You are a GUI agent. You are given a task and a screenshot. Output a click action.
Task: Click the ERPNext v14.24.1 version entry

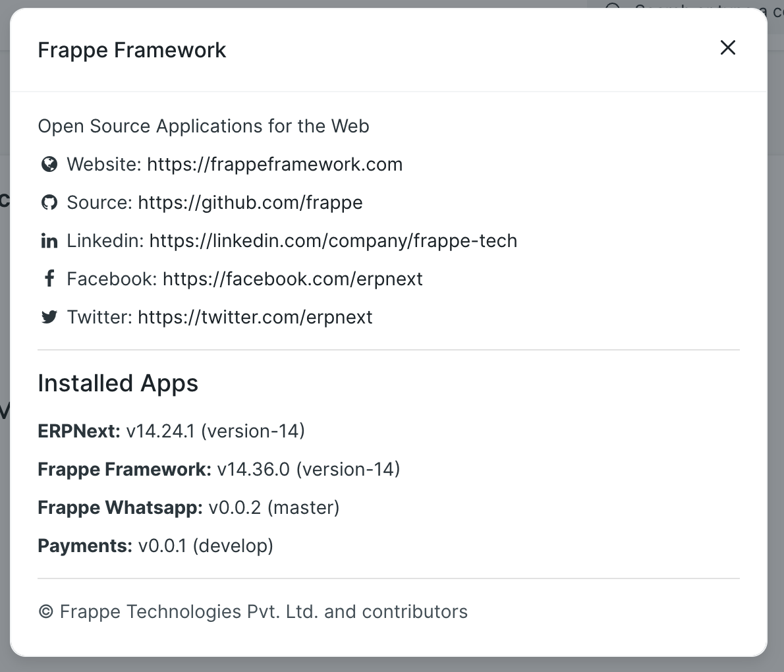pyautogui.click(x=171, y=431)
